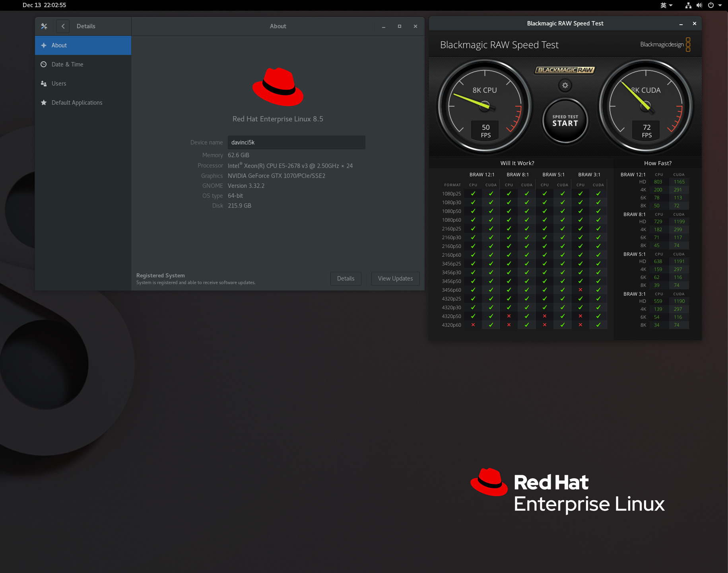Click the Blackmagicdesign logo
728x573 pixels.
(x=665, y=45)
